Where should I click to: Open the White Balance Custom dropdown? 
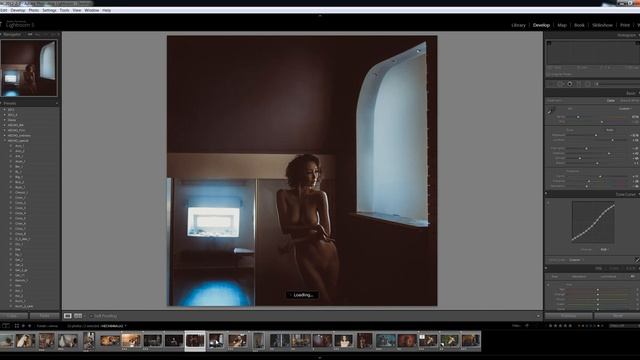coord(626,109)
